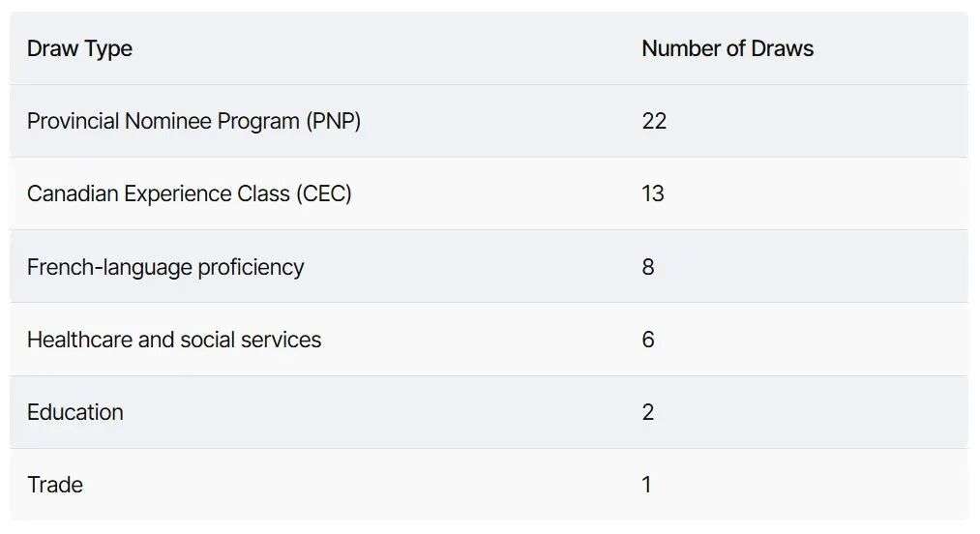Screen dimensions: 980x534
Task: Click the French-language proficiency cell
Action: pyautogui.click(x=165, y=267)
